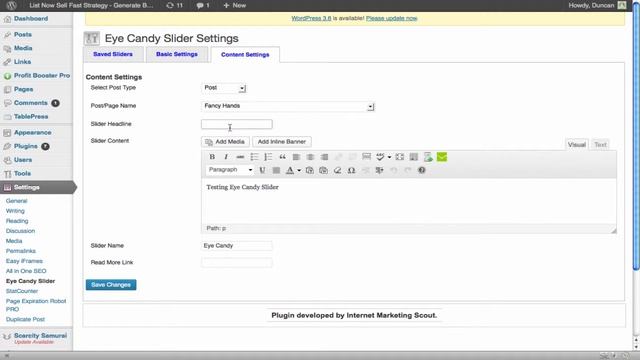Toggle bold formatting in editor toolbar
Screen dimensions: 640x360
pyautogui.click(x=212, y=157)
